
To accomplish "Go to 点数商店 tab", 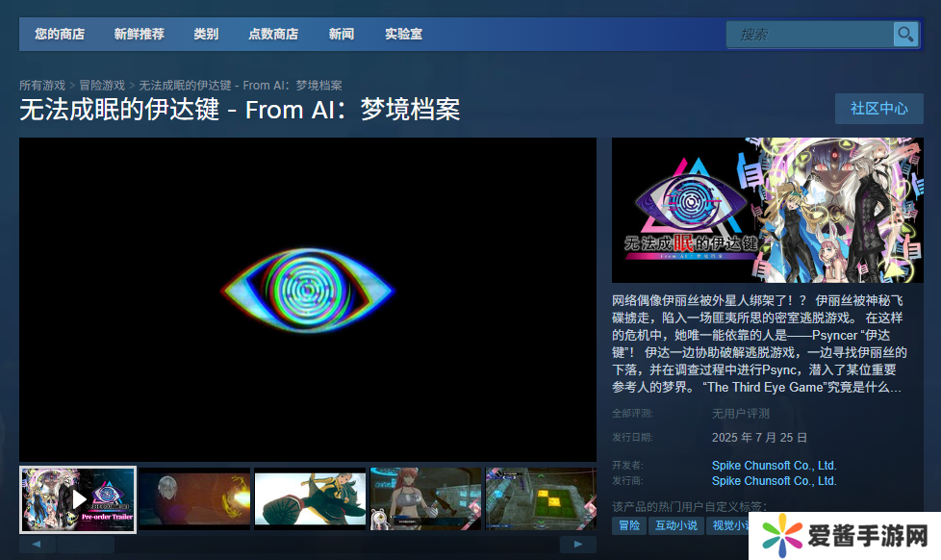I will click(273, 35).
